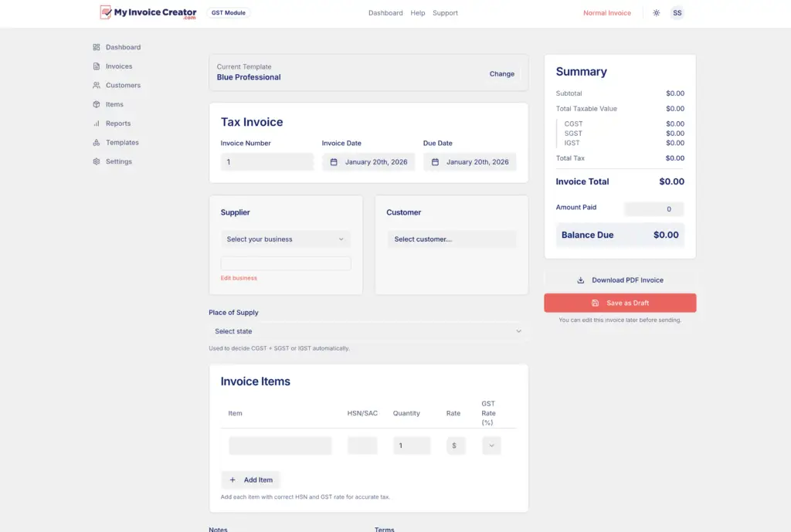Open the Dashboard from the sidebar icon
The height and width of the screenshot is (532, 791).
tap(96, 47)
